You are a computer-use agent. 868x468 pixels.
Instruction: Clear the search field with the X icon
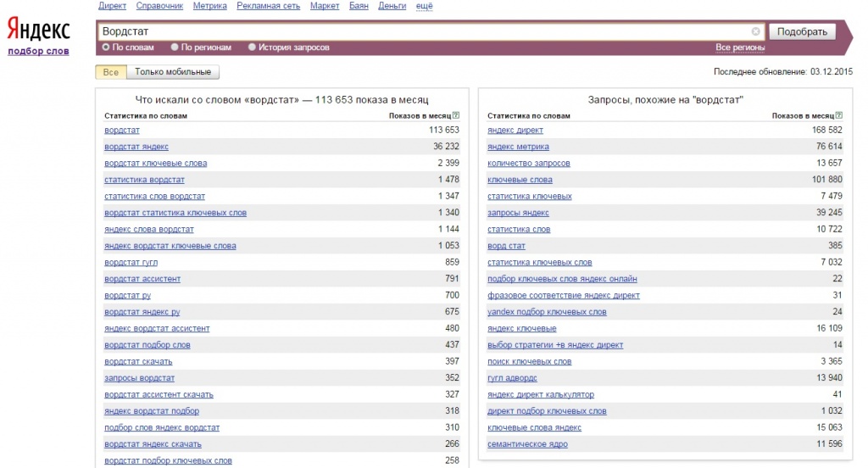pos(755,31)
